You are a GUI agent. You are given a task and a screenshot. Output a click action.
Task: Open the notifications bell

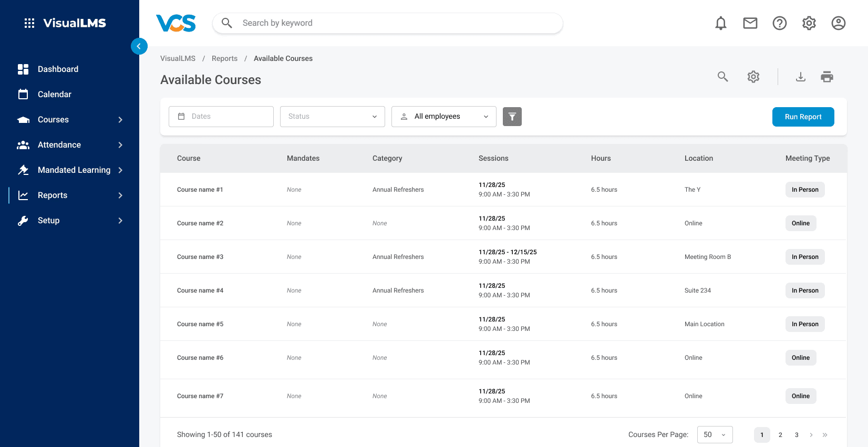(721, 23)
